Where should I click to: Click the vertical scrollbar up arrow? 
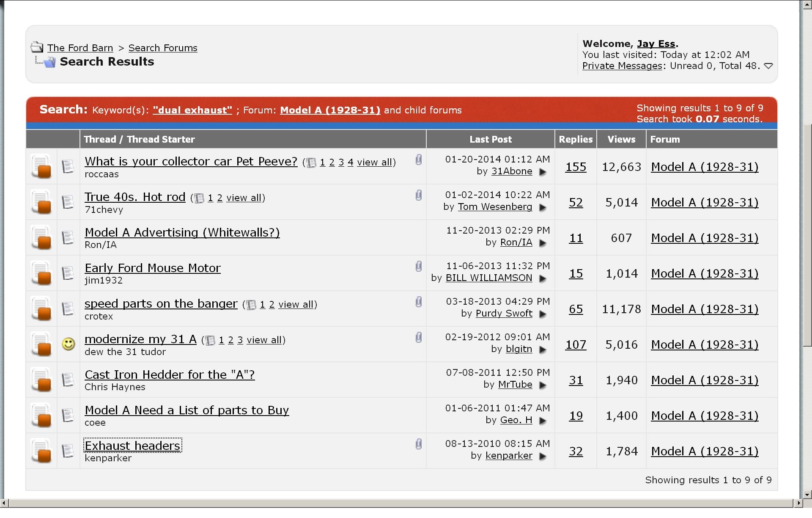point(808,4)
